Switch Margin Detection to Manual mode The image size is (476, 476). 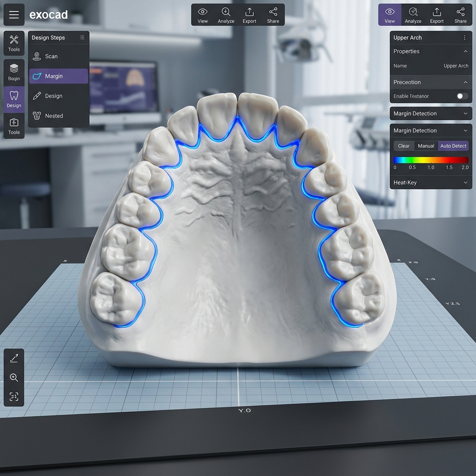tap(426, 145)
